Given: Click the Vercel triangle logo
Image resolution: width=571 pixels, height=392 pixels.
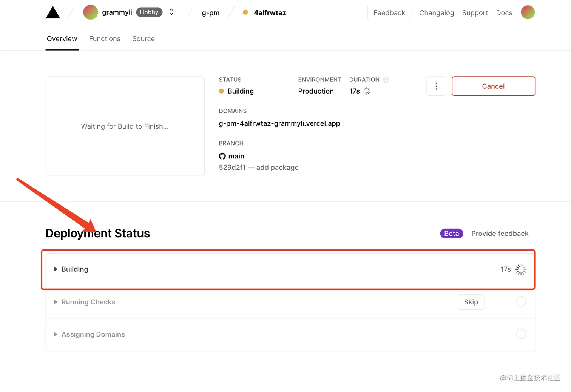Looking at the screenshot, I should (x=53, y=13).
